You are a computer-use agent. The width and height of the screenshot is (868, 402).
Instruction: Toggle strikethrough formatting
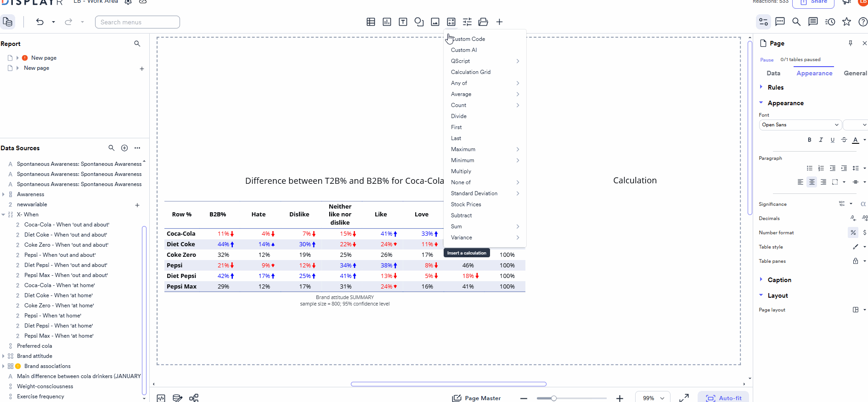pos(844,140)
